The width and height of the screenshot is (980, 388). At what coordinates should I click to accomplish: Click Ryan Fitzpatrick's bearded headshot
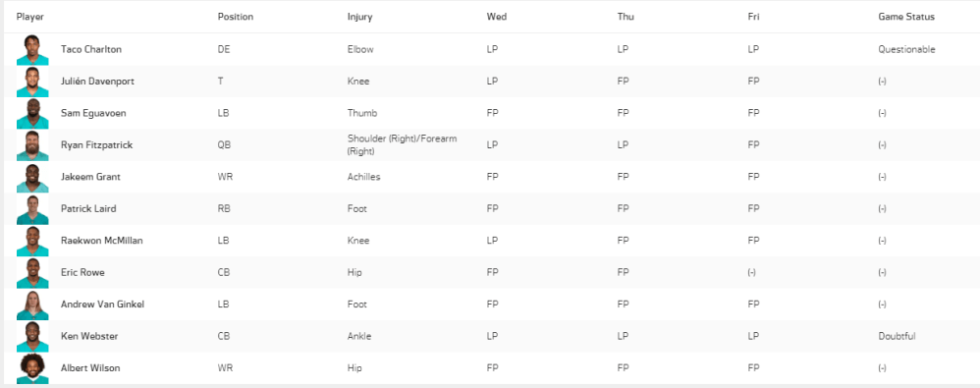tap(32, 145)
